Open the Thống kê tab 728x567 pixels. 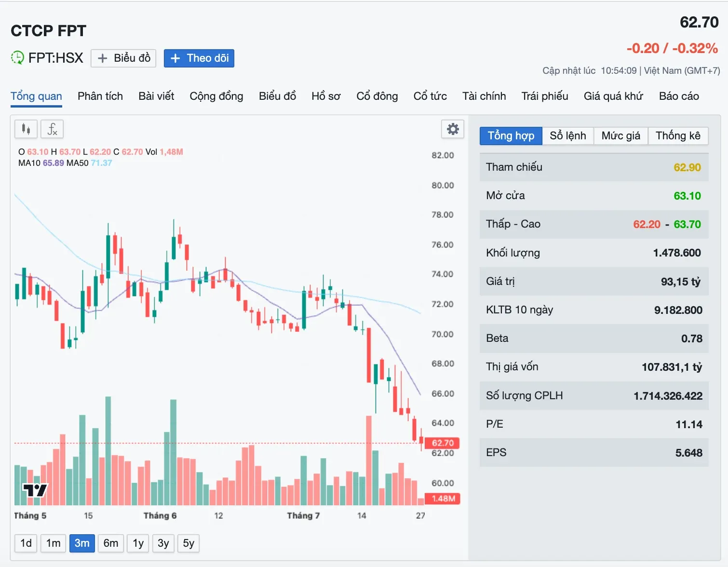click(x=678, y=136)
